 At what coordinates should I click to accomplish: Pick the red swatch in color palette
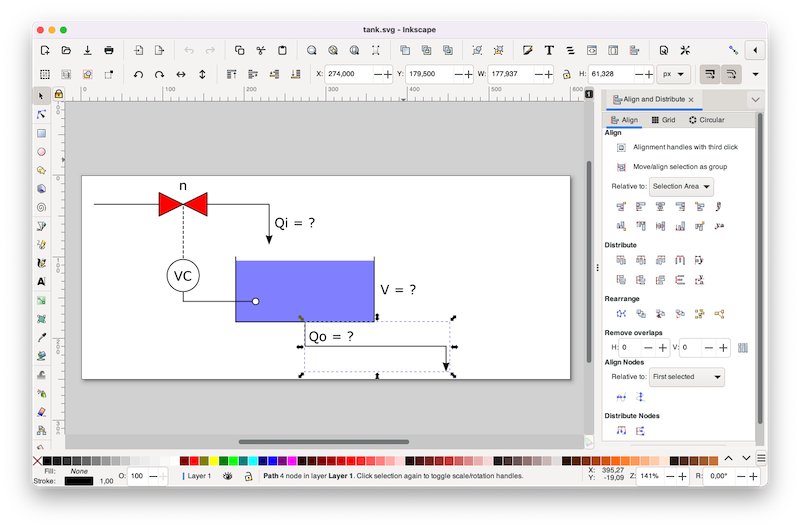click(194, 461)
